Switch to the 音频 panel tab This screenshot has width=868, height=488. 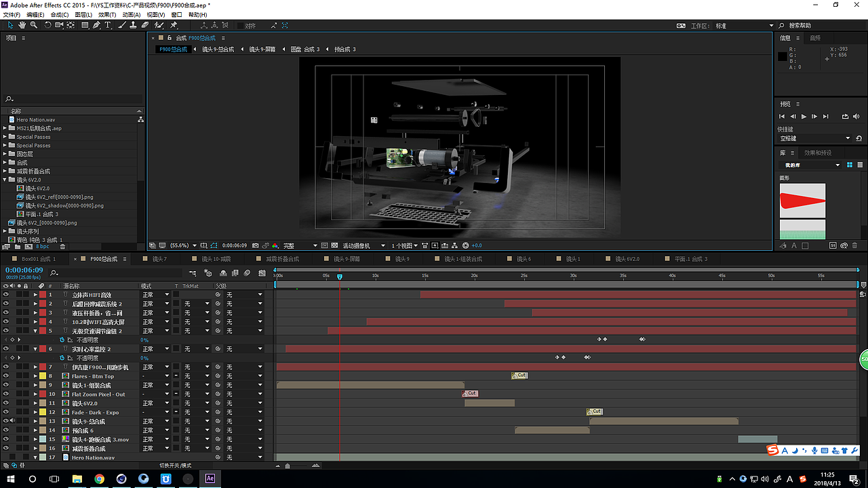click(815, 38)
